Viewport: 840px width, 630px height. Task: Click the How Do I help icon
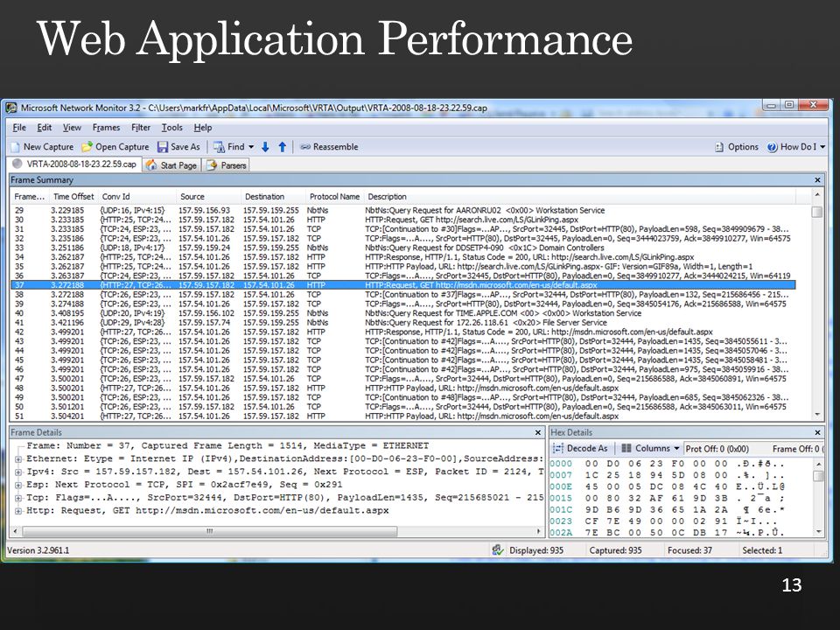point(772,147)
